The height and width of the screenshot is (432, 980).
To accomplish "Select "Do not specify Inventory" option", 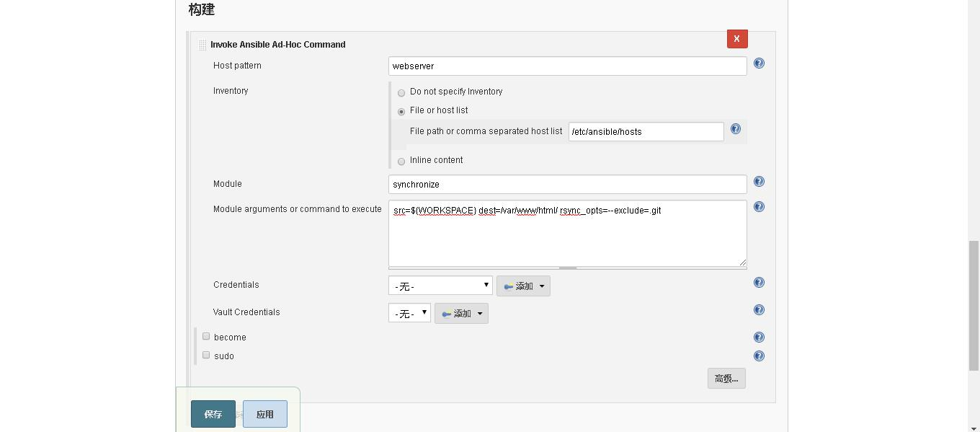I will (x=401, y=93).
